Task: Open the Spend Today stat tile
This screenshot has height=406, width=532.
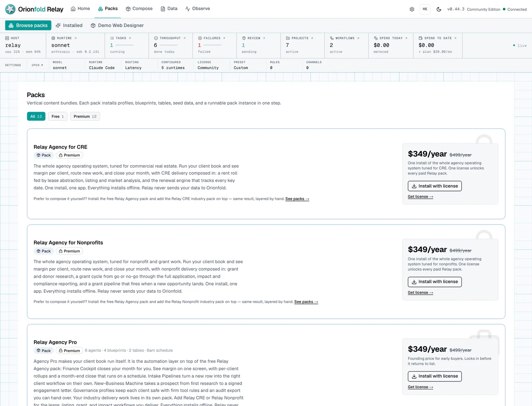Action: click(390, 45)
